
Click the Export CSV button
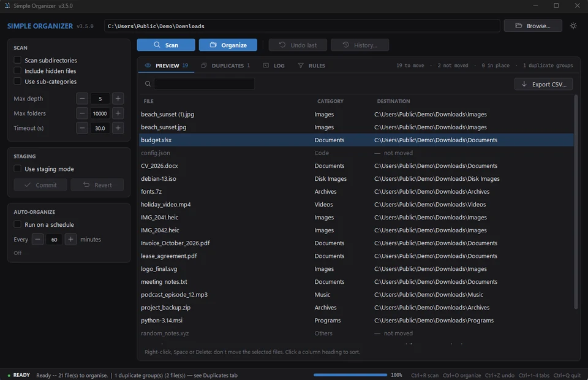pyautogui.click(x=543, y=85)
